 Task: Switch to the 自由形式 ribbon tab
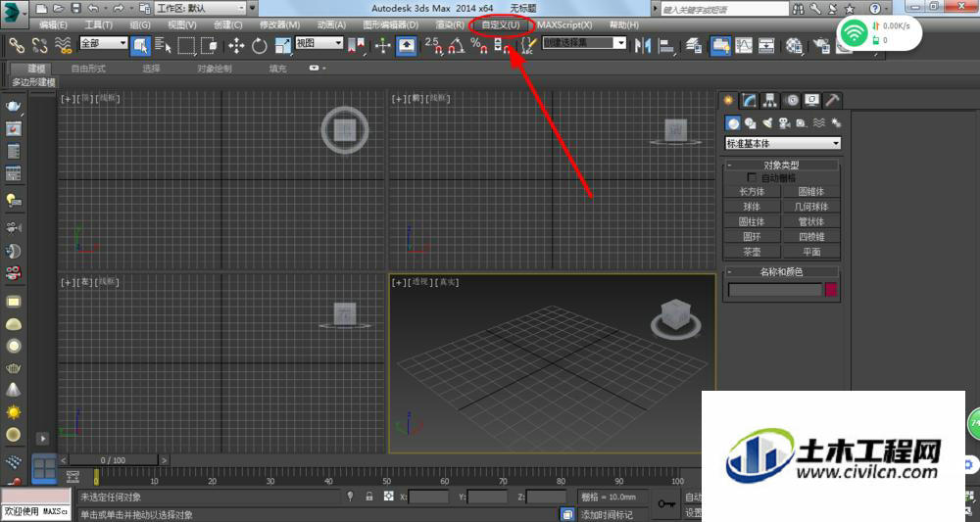[x=88, y=69]
